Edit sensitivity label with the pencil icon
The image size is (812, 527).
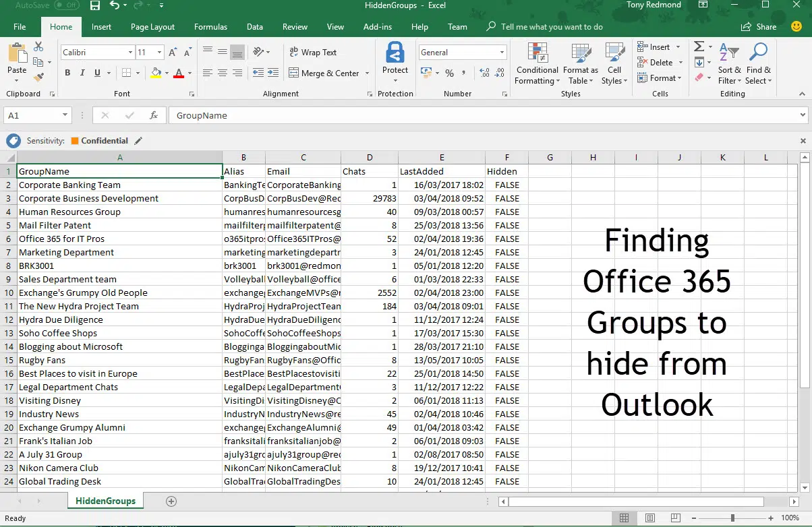pos(138,141)
